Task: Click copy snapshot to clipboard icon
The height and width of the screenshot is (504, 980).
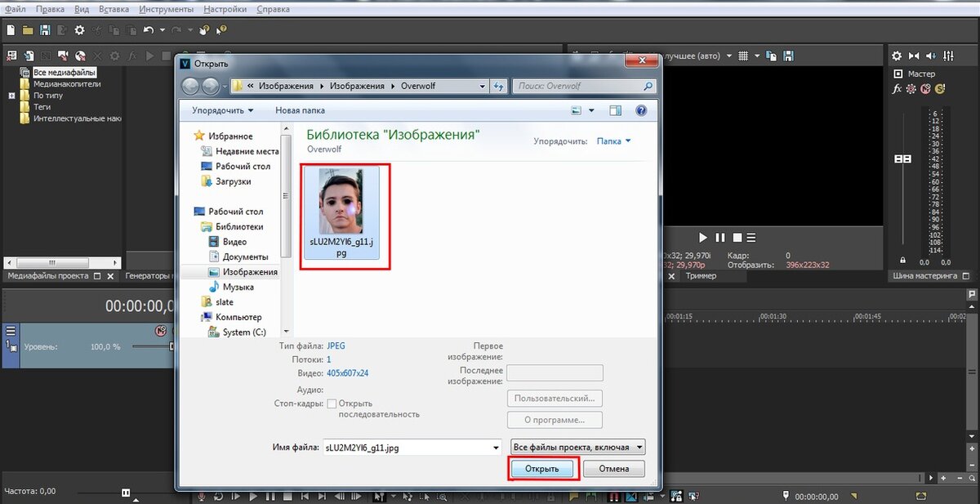Action: 773,56
